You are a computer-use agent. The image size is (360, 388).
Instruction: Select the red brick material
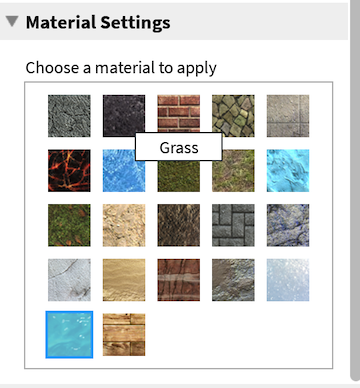pos(179,116)
